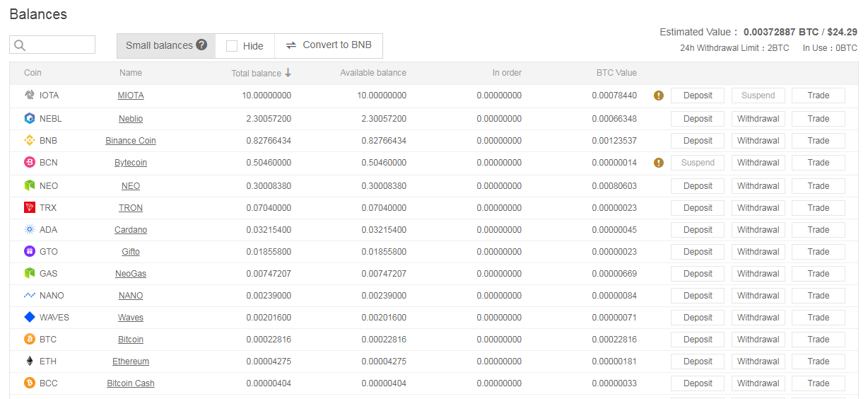
Task: Click the warning icon in the IOTA row
Action: click(x=659, y=96)
